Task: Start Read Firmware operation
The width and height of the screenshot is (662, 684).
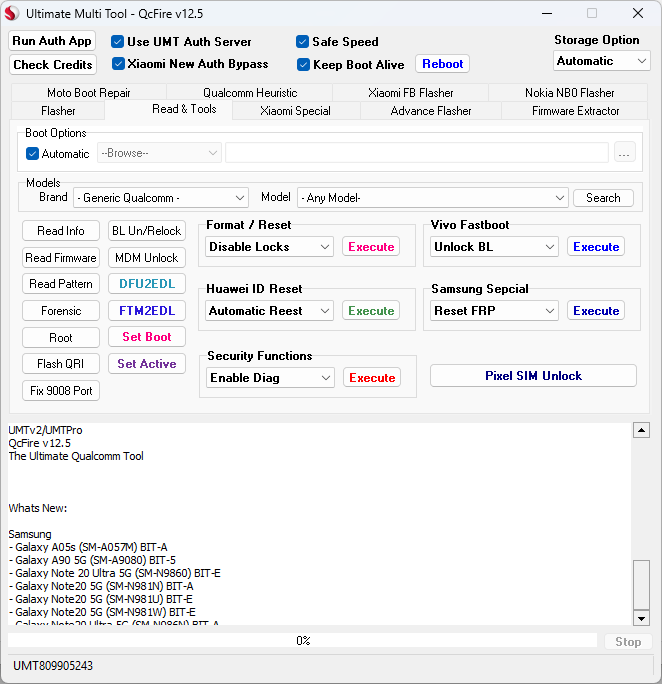Action: (61, 258)
